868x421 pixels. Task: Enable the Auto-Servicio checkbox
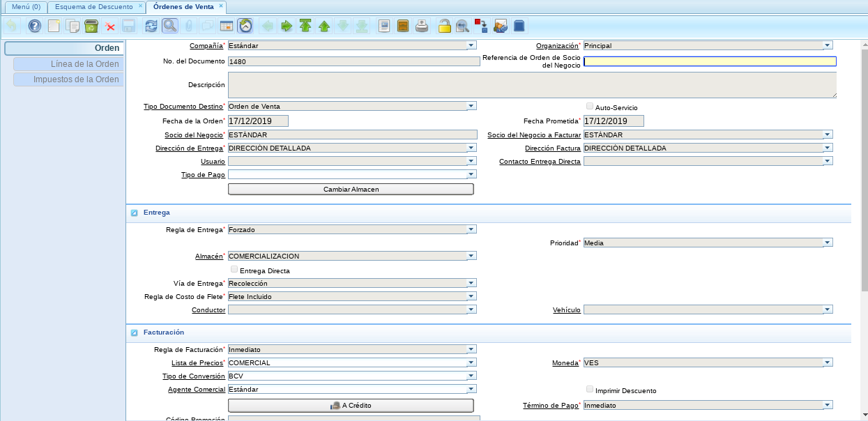click(x=590, y=107)
